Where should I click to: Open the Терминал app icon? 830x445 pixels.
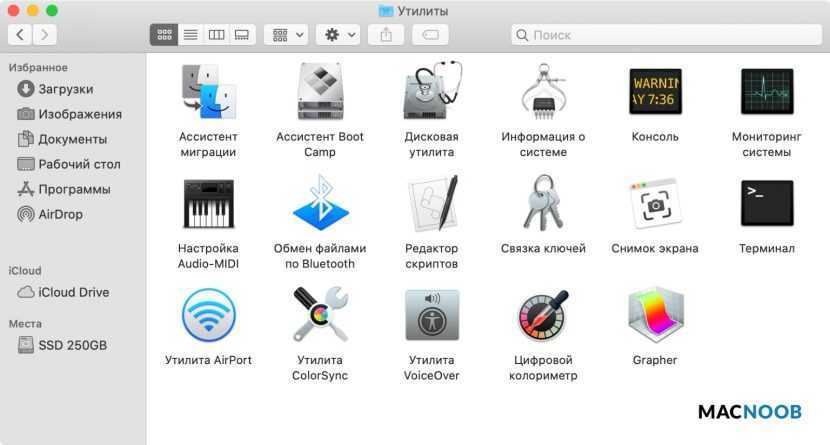click(x=767, y=204)
